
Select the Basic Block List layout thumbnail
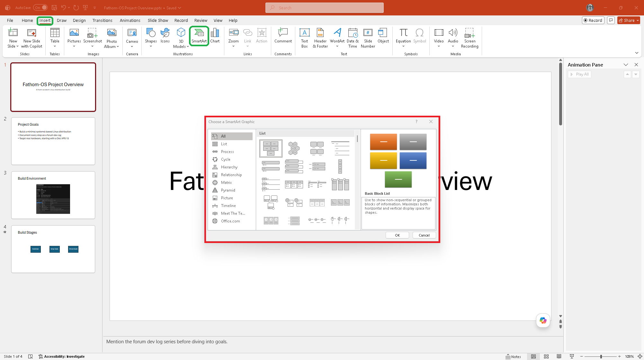(271, 148)
